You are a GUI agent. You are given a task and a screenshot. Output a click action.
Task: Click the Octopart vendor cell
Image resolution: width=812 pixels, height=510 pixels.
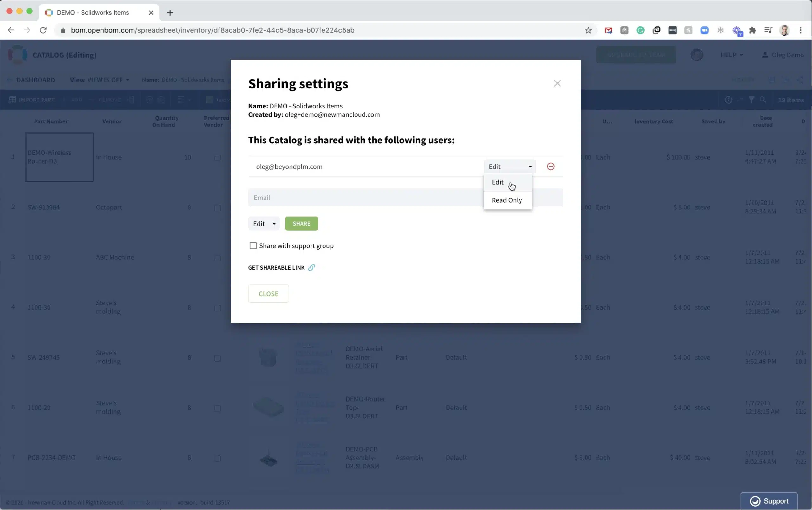click(109, 207)
